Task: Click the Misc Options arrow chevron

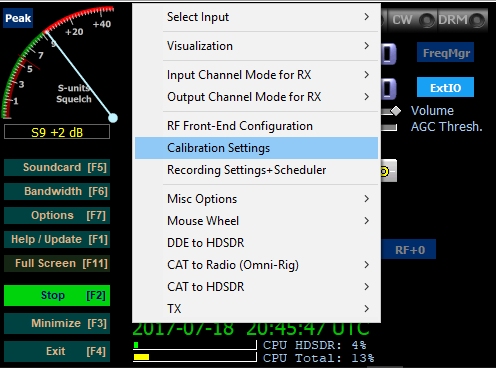Action: [367, 199]
